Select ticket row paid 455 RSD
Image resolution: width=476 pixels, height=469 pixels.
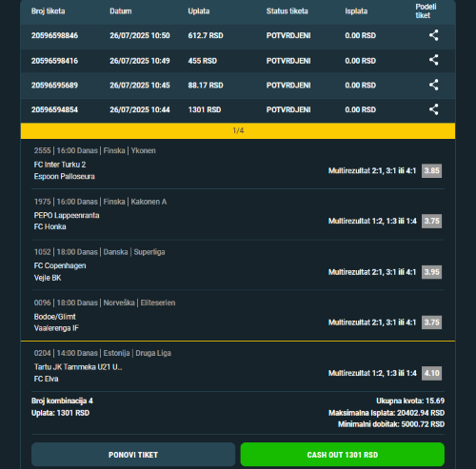[238, 61]
